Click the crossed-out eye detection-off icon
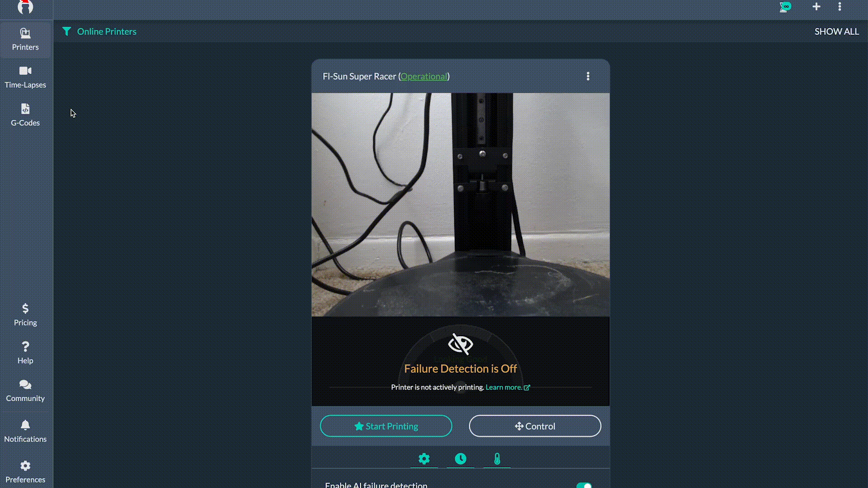Screen dimensions: 868x488 coord(461,344)
